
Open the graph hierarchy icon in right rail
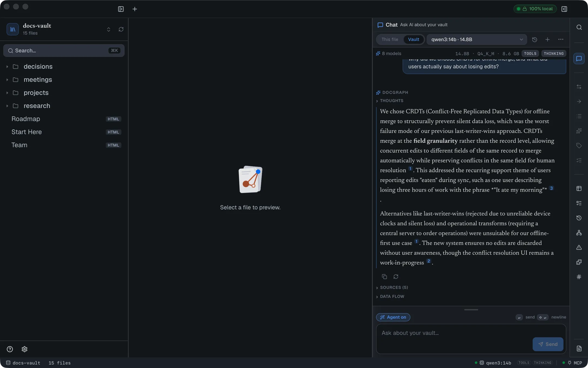tap(579, 233)
